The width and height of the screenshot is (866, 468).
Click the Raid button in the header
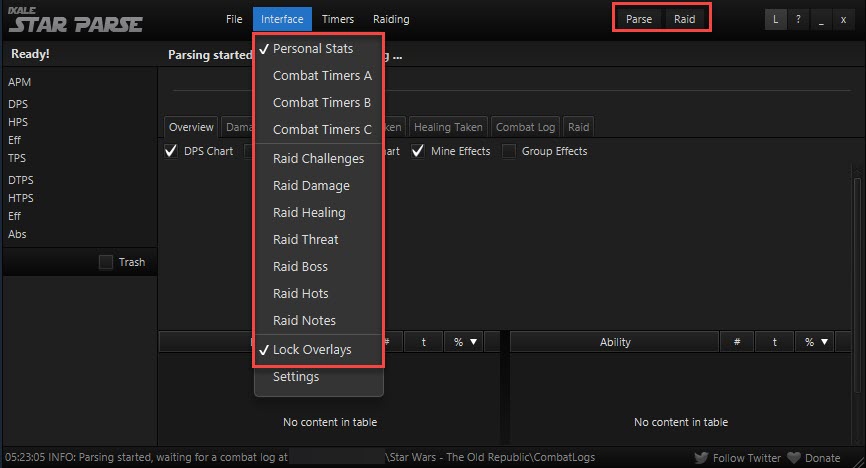pyautogui.click(x=684, y=19)
